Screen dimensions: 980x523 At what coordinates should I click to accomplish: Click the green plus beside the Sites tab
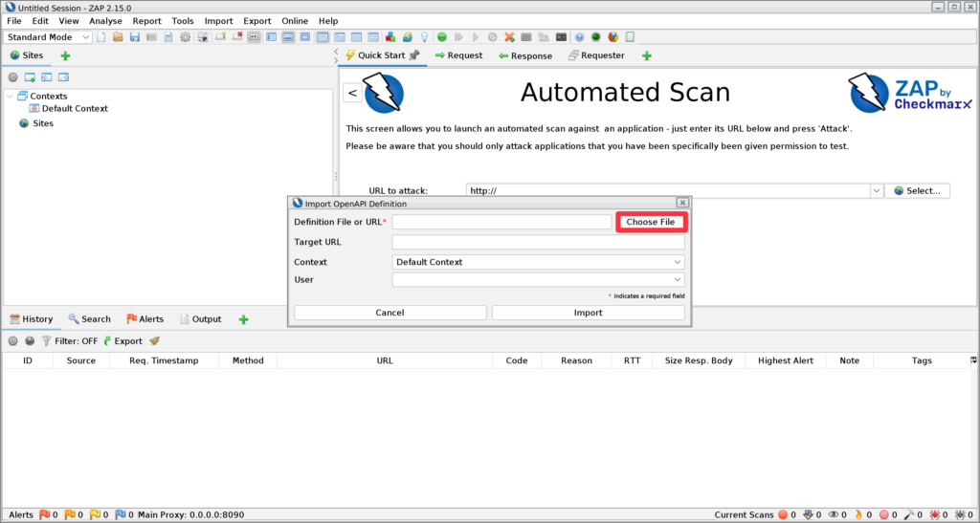[65, 55]
